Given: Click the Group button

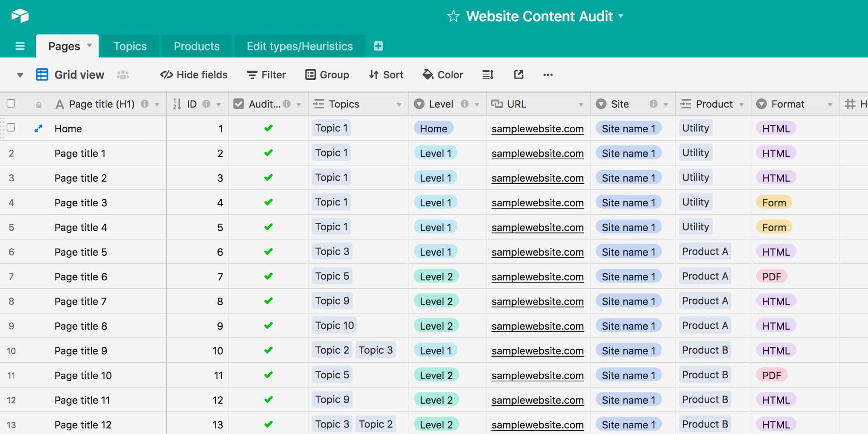Looking at the screenshot, I should pyautogui.click(x=327, y=75).
